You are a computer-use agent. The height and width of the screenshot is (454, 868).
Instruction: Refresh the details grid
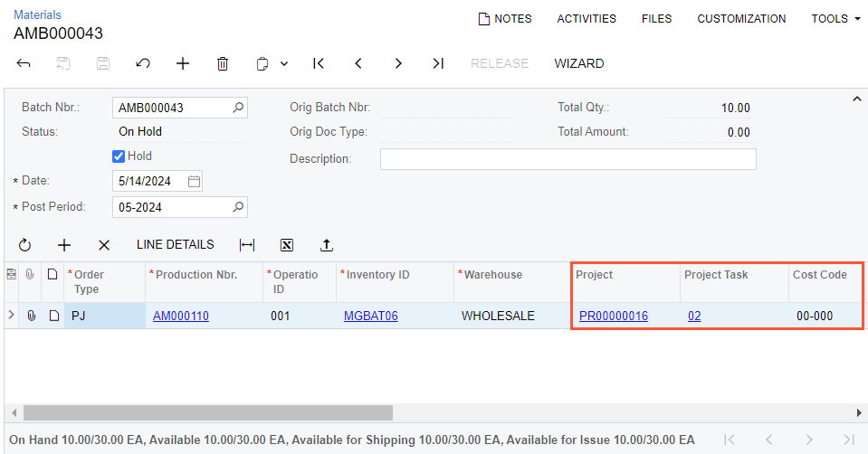(x=24, y=245)
